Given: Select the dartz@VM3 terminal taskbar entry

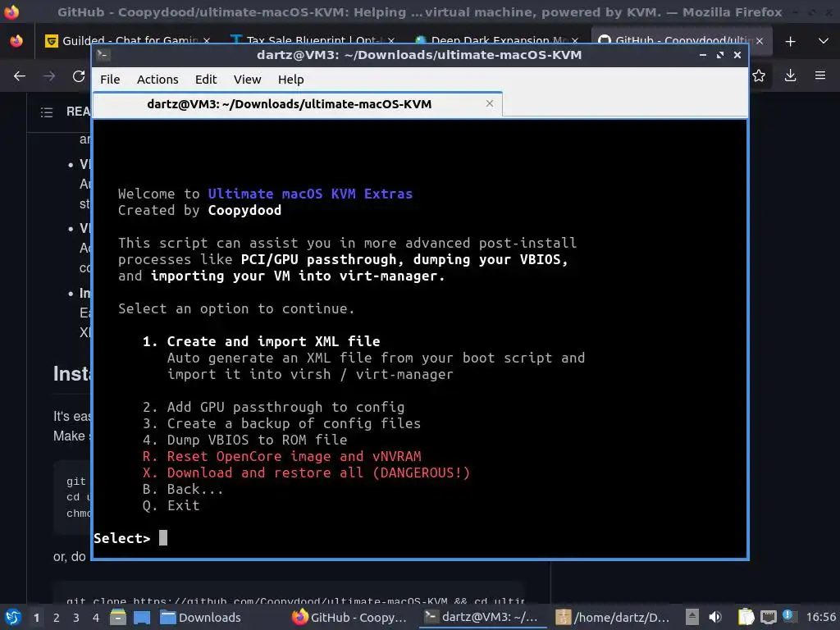Looking at the screenshot, I should tap(481, 617).
